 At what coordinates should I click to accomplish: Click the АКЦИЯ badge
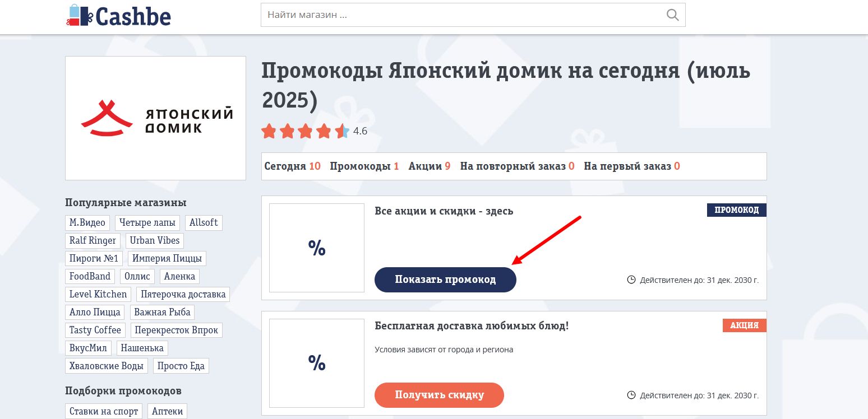[745, 325]
